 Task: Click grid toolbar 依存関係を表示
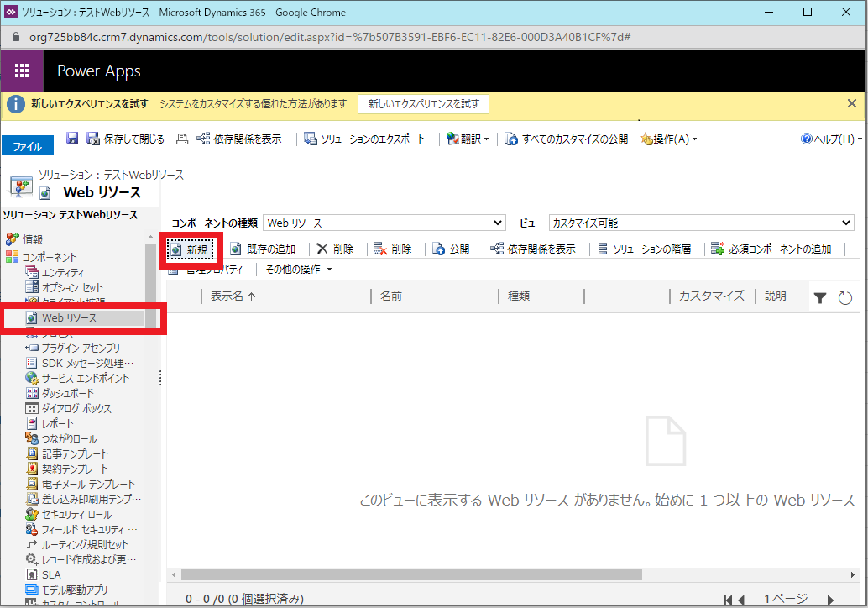[x=533, y=249]
